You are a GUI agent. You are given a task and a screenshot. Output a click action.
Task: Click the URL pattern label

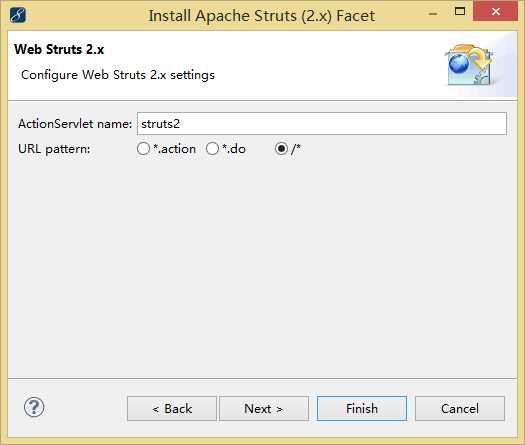point(54,149)
